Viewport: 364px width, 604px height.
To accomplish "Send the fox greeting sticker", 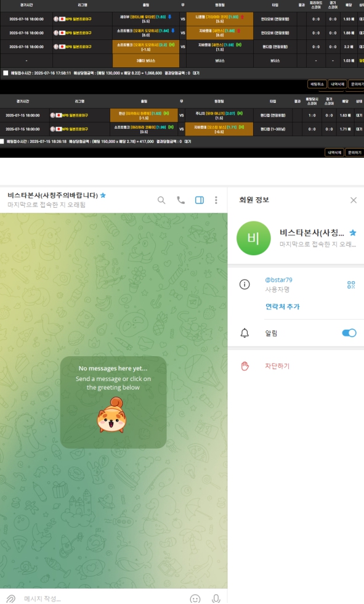I will [111, 415].
